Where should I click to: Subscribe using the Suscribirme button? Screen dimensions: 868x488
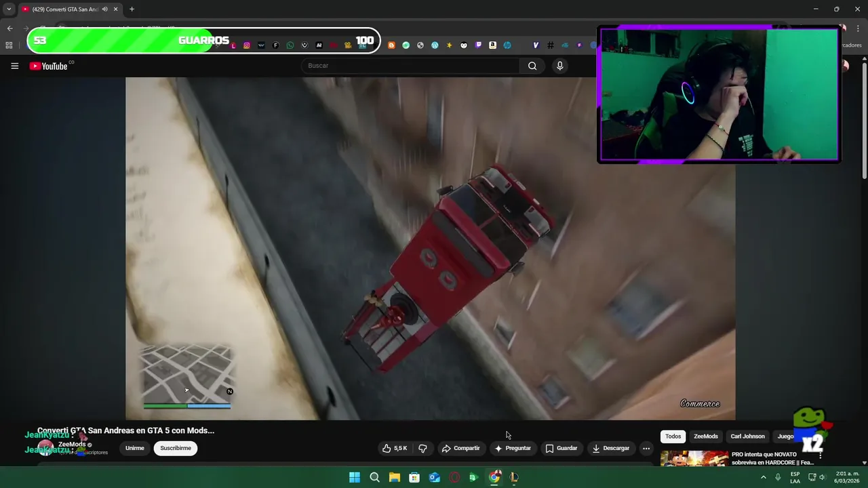[x=176, y=448]
